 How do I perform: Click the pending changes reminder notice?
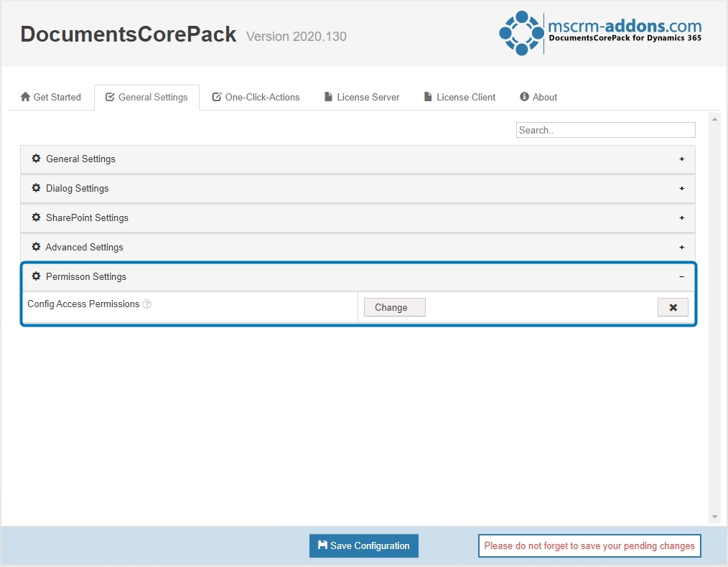[x=589, y=545]
